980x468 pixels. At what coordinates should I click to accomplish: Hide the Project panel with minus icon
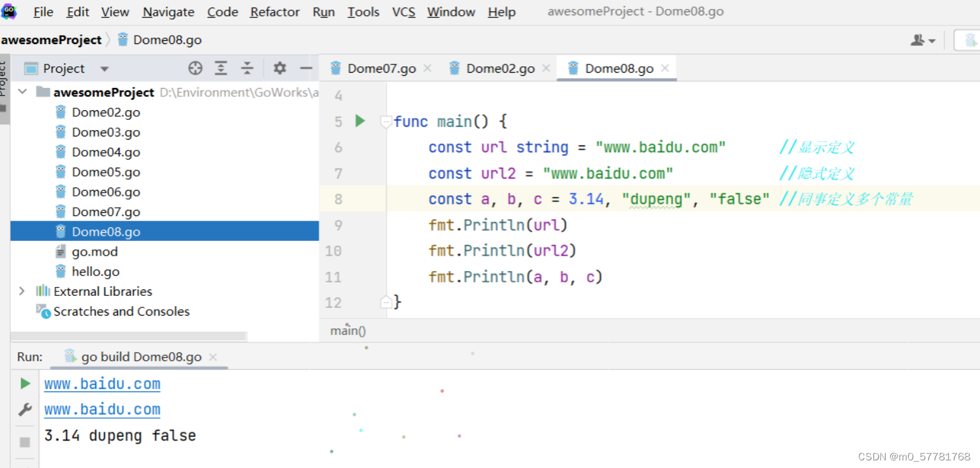click(306, 68)
